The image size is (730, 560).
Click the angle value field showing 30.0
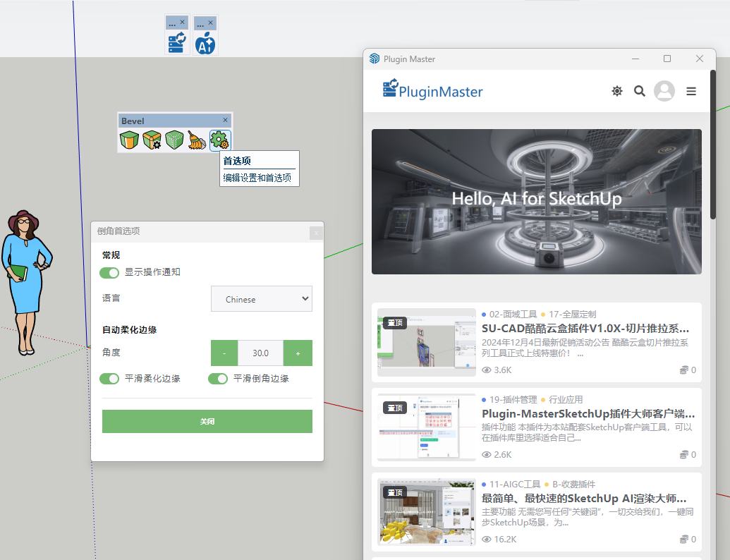260,353
